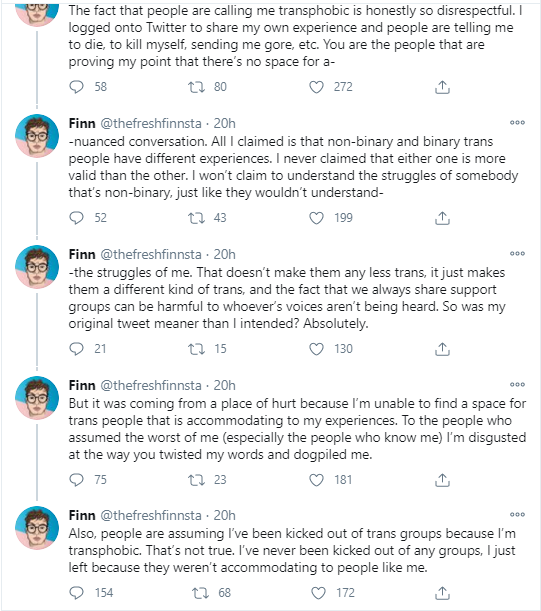The width and height of the screenshot is (541, 611).
Task: Retweet the tweet with 43 retweets
Action: (196, 218)
